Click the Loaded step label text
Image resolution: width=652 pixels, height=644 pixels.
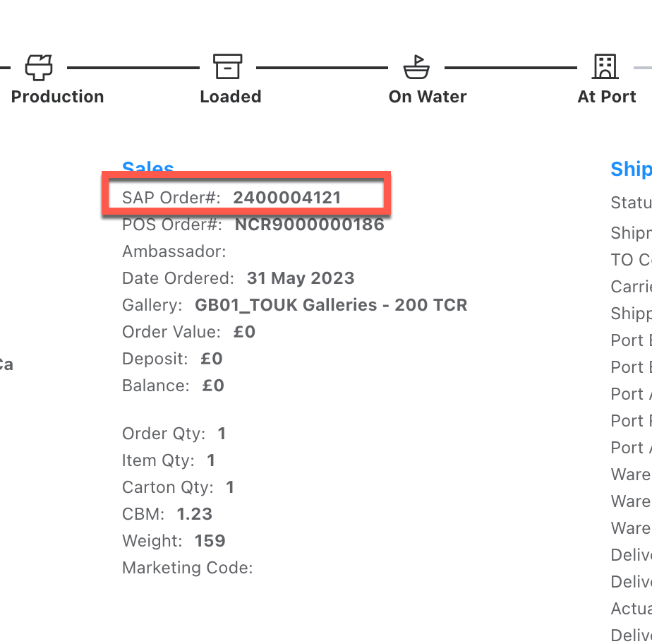231,97
